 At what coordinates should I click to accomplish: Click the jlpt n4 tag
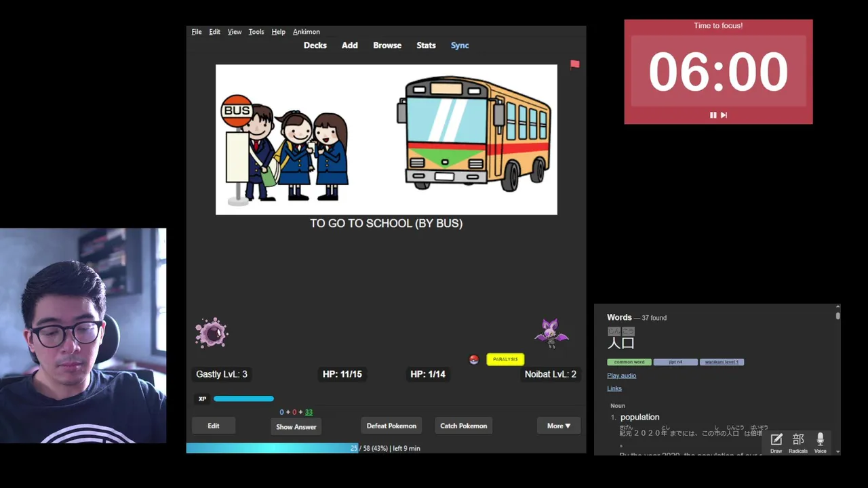[675, 362]
